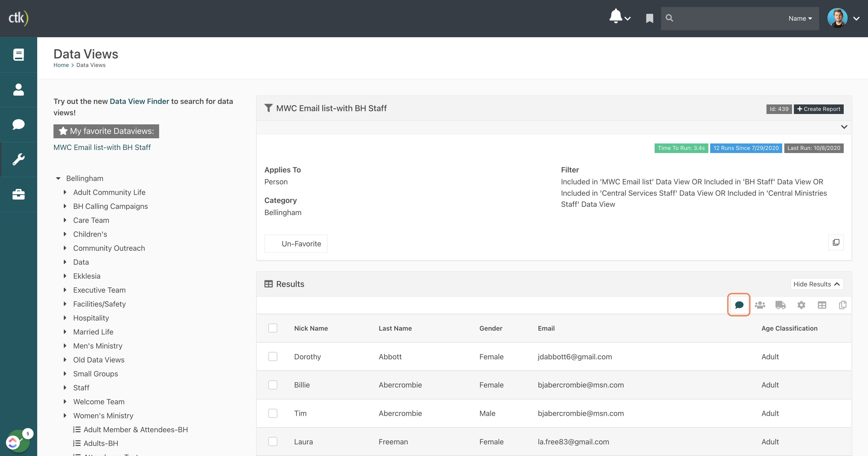Open the Staff tree folder
868x456 pixels.
(81, 387)
